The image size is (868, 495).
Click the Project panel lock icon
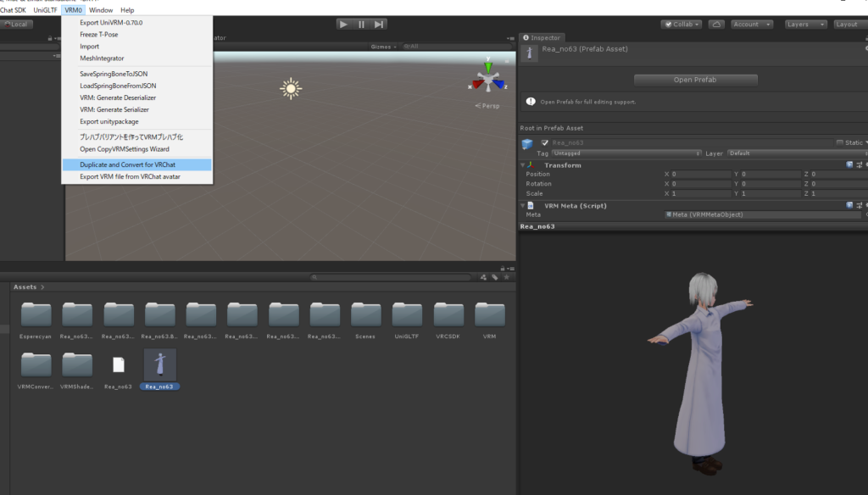(x=503, y=269)
